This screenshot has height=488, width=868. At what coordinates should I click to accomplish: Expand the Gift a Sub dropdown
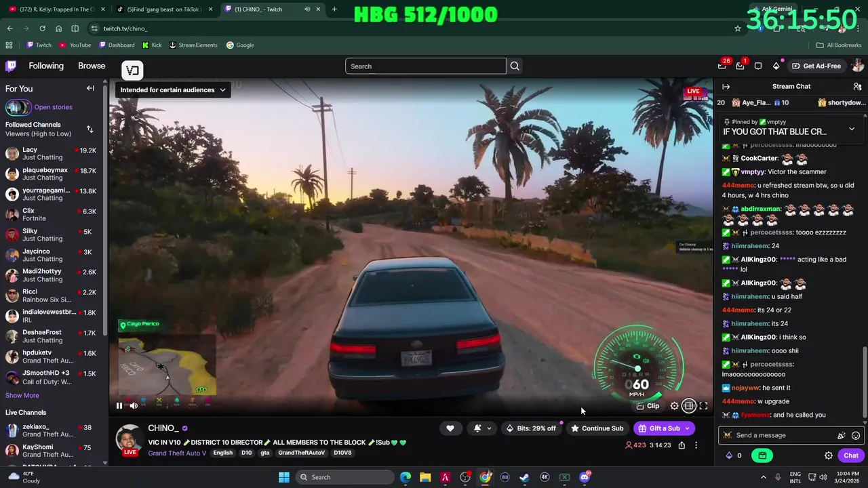pos(687,428)
